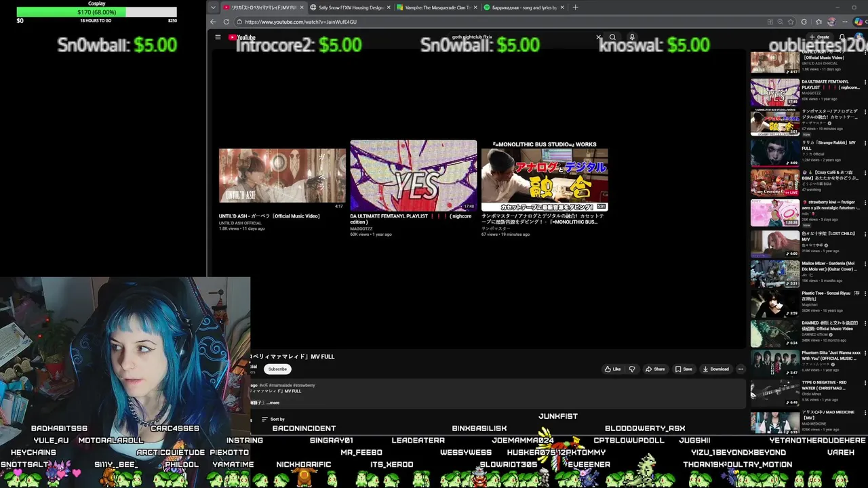Open options menu for DAMNED sidebar video

coord(865,323)
